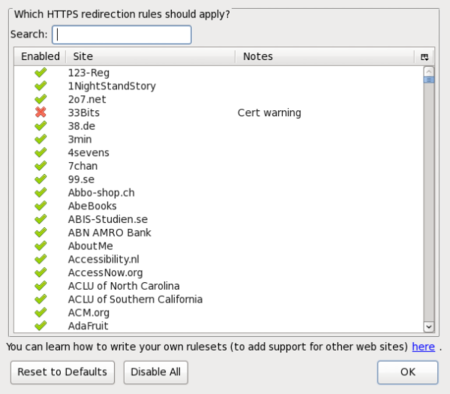This screenshot has height=394, width=450.
Task: Toggle the 2o7.net enabled checkmark
Action: [x=41, y=99]
